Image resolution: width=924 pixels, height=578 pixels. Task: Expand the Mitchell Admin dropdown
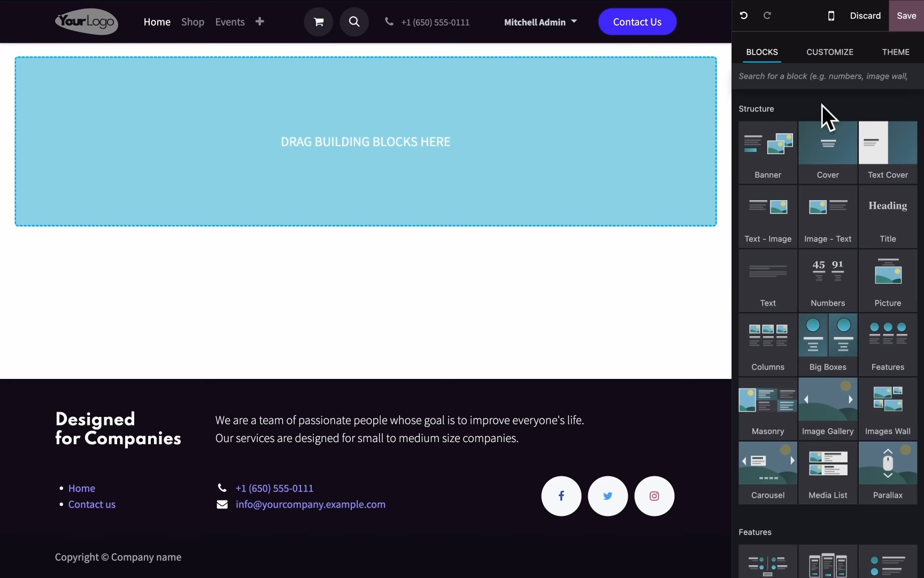[540, 22]
